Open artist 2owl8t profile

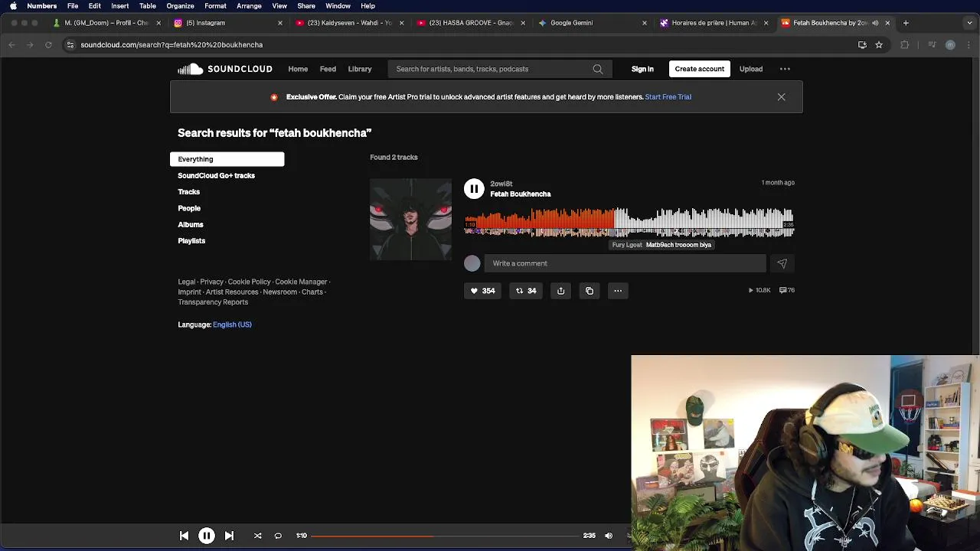(501, 184)
